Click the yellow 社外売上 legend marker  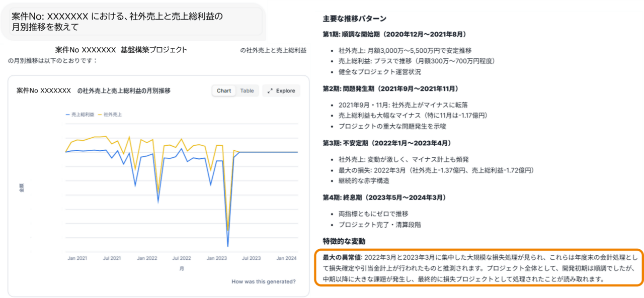[100, 115]
